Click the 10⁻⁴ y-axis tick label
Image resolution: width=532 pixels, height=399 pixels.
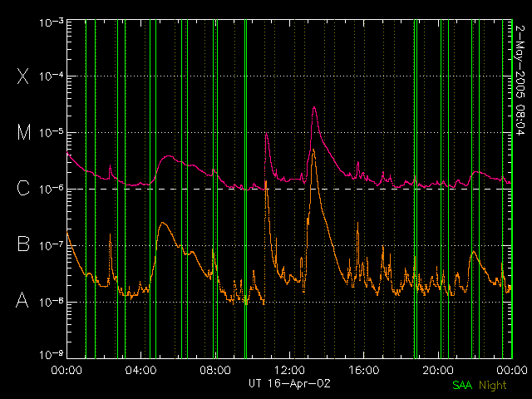pos(52,76)
